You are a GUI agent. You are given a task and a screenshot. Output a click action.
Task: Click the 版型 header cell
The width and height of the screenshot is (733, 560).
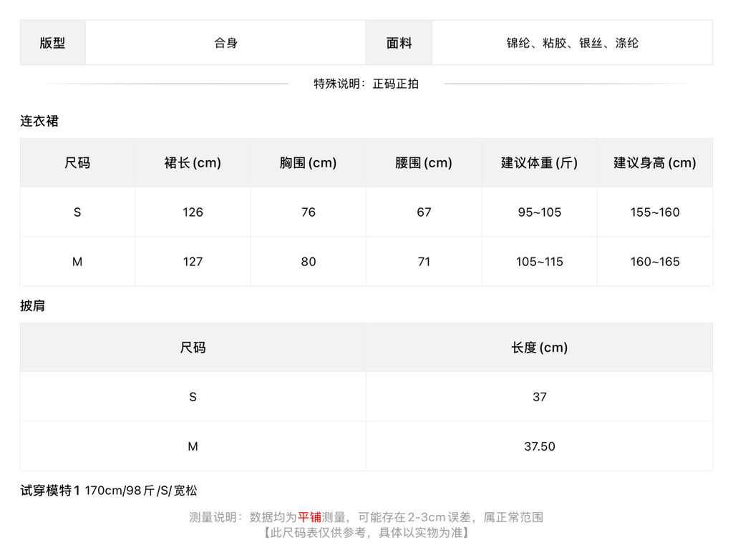coord(52,42)
